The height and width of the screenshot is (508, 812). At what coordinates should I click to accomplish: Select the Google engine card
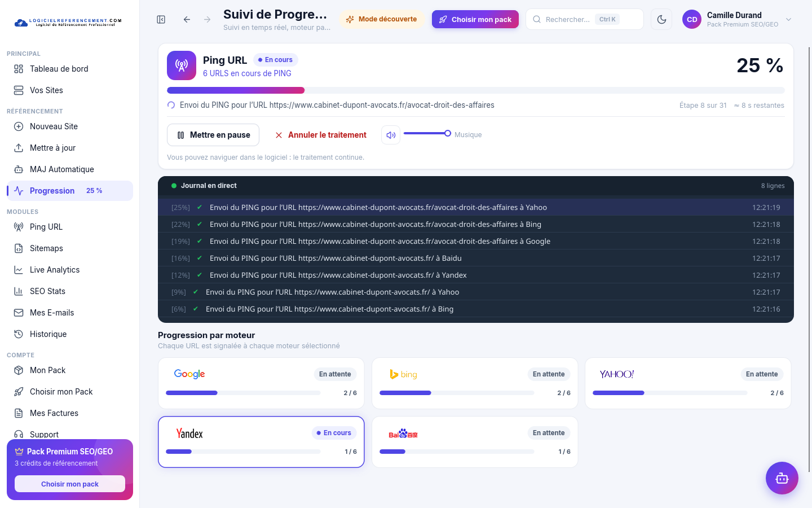[x=261, y=383]
